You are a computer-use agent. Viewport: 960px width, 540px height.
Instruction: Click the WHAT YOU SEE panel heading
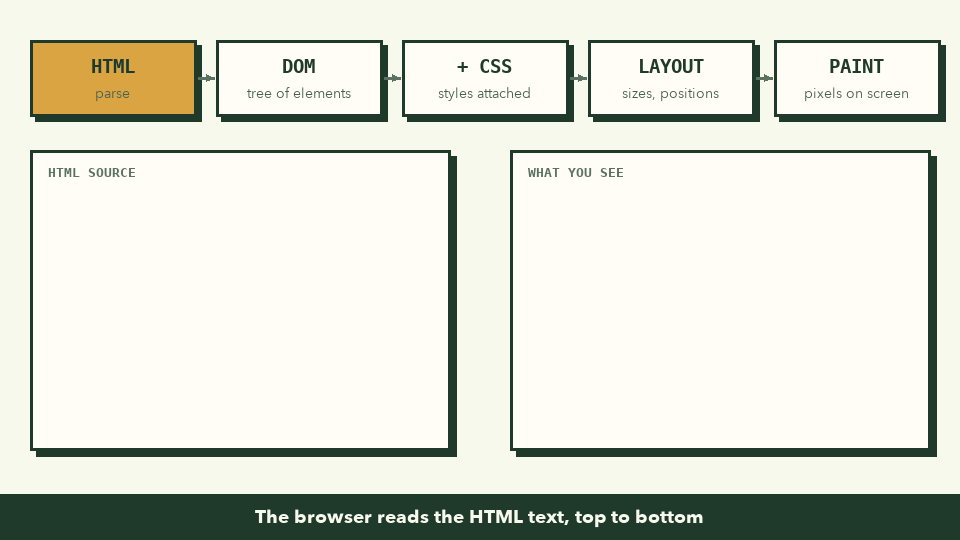click(x=576, y=173)
